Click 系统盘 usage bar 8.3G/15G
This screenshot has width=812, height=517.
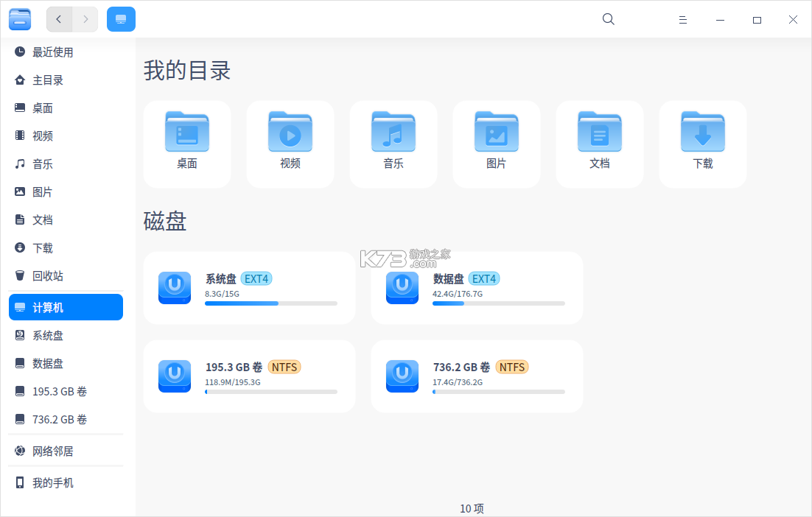(271, 303)
